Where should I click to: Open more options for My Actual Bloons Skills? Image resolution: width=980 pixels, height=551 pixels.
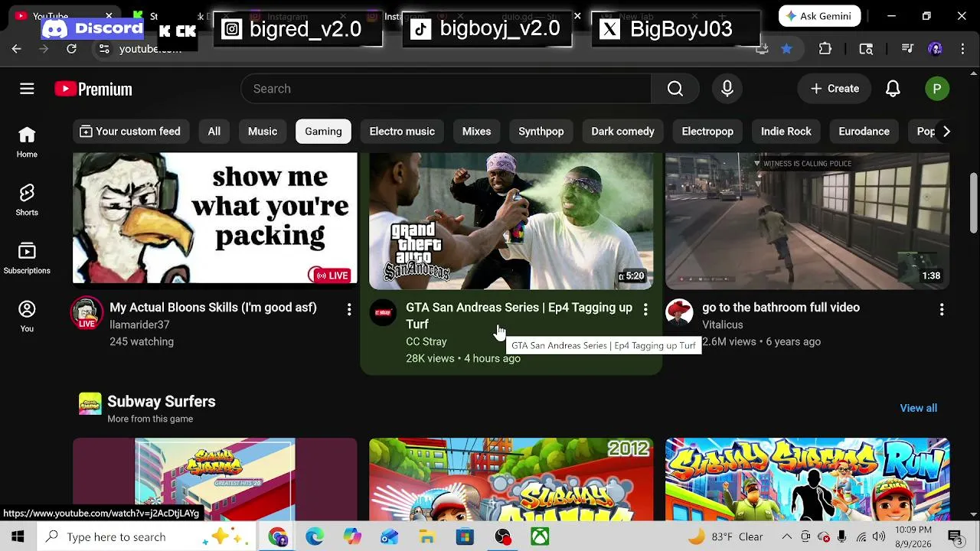(349, 309)
